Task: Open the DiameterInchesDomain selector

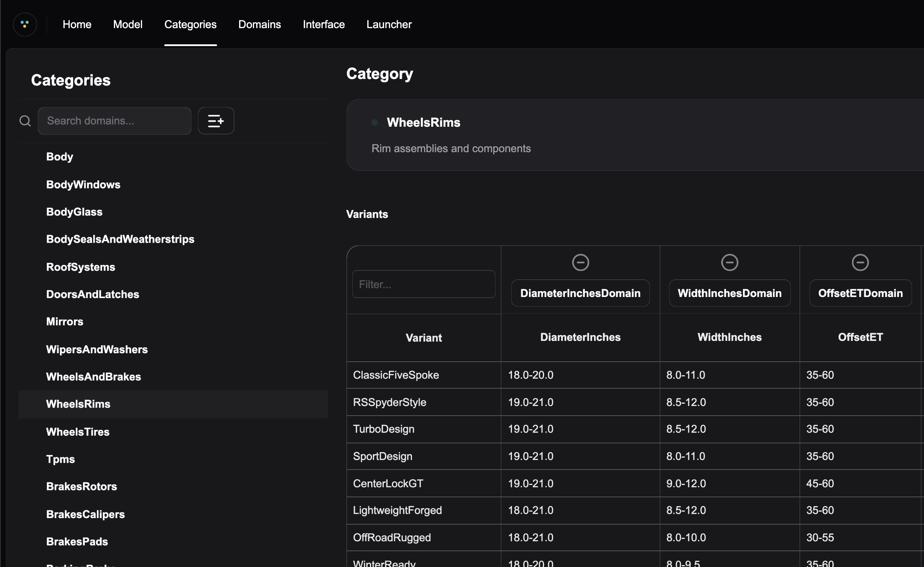Action: 580,293
